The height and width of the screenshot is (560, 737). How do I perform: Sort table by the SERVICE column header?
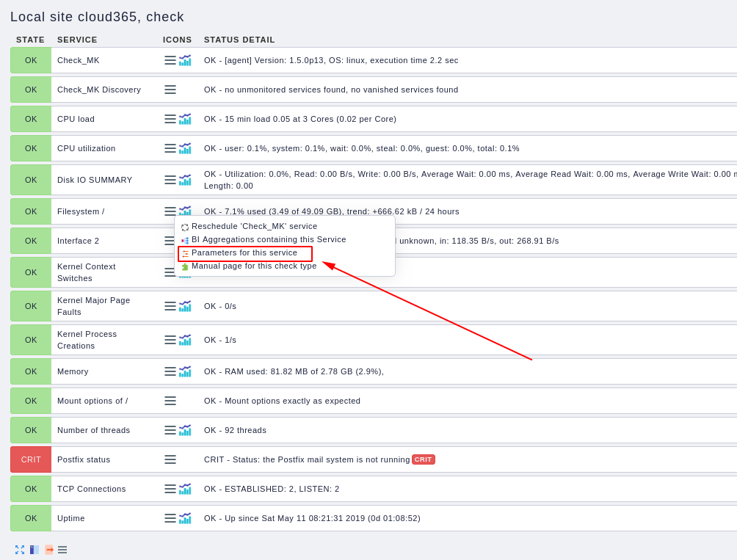point(77,40)
